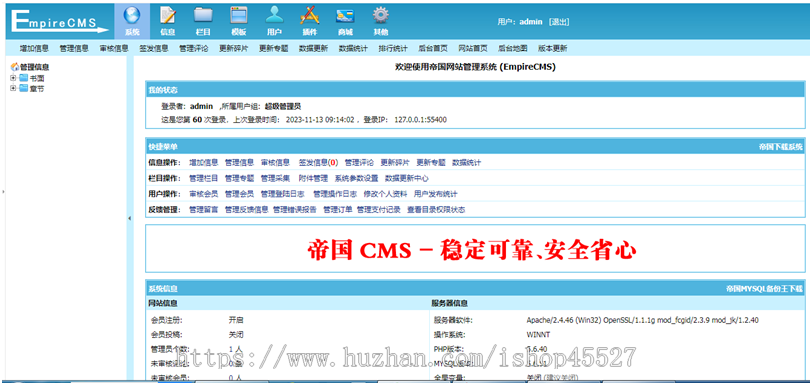Open the 附件管理 quick link

[x=313, y=178]
